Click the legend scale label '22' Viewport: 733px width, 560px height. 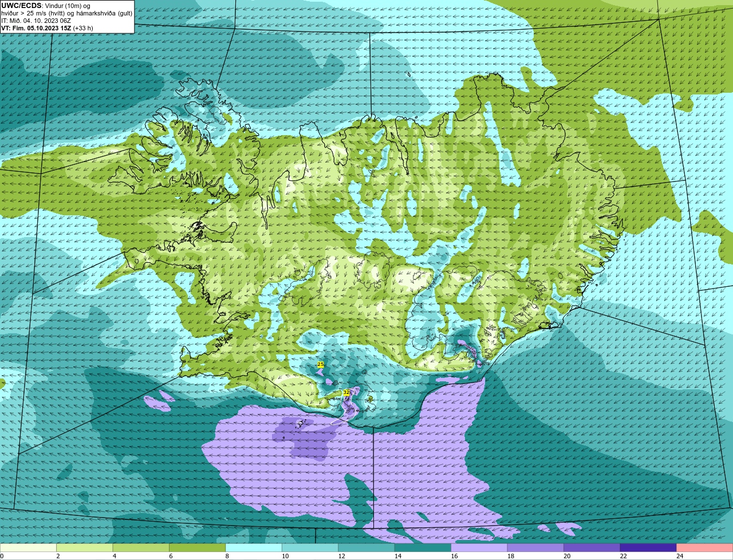point(623,556)
